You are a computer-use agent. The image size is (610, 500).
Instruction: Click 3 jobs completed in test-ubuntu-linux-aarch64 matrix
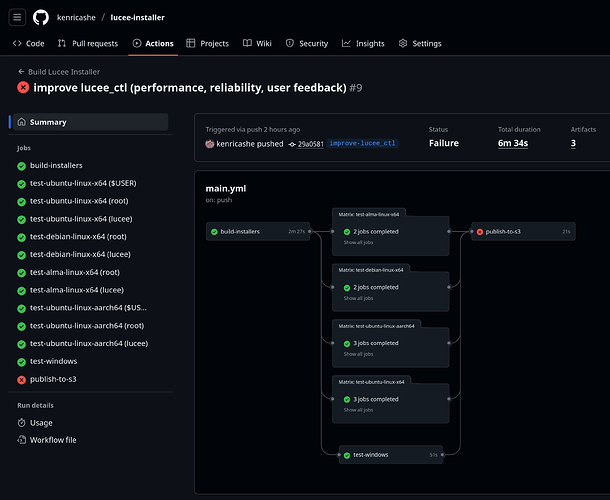(376, 344)
